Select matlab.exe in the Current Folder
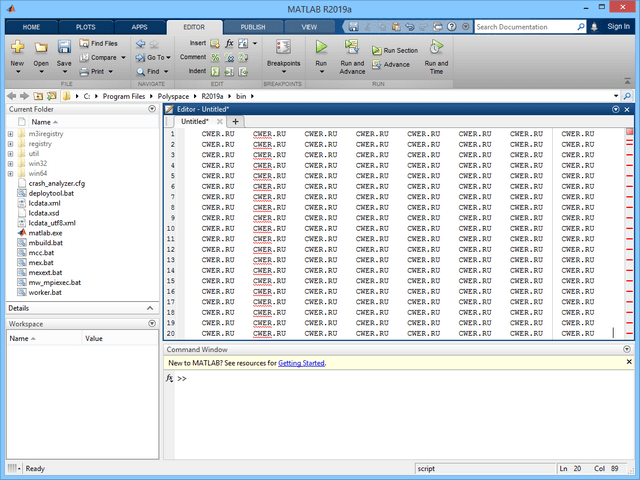The image size is (640, 480). 46,233
